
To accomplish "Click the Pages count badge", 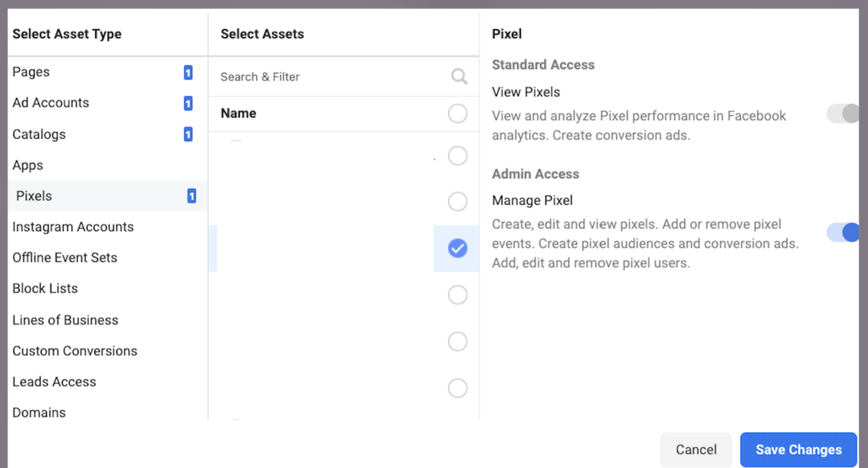I will point(188,72).
